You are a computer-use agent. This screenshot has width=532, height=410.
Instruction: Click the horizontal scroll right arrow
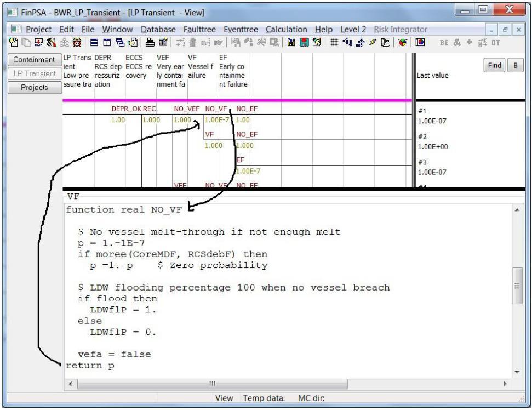505,384
